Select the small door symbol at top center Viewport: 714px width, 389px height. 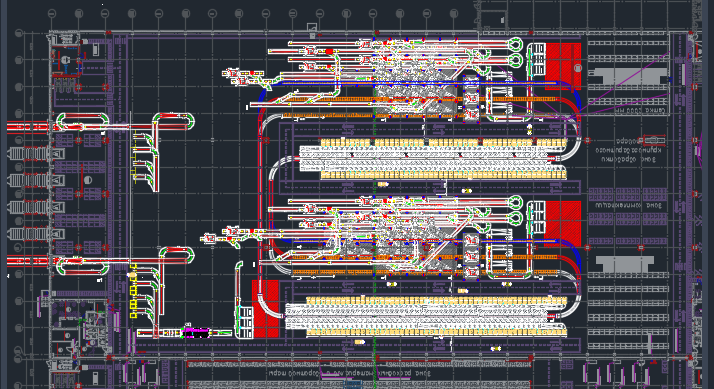312,27
